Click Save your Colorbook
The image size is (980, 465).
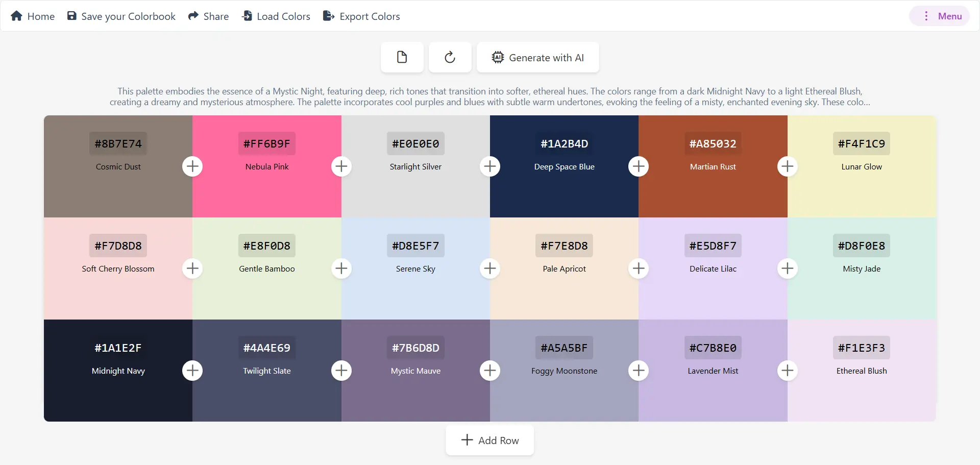pyautogui.click(x=121, y=16)
